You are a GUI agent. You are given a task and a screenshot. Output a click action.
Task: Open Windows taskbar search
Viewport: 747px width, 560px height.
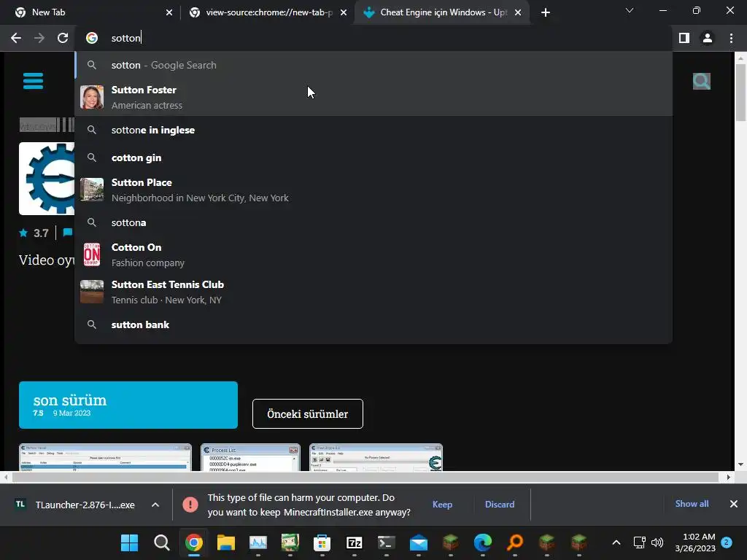click(161, 542)
